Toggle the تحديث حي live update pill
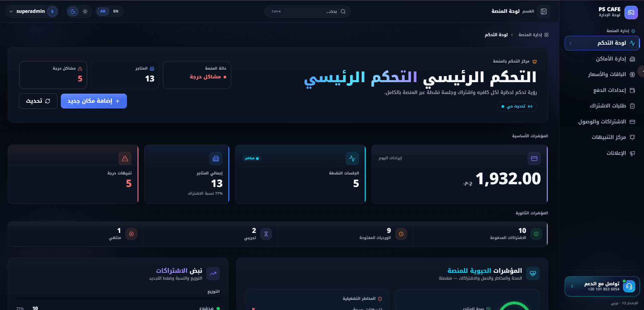 (517, 106)
